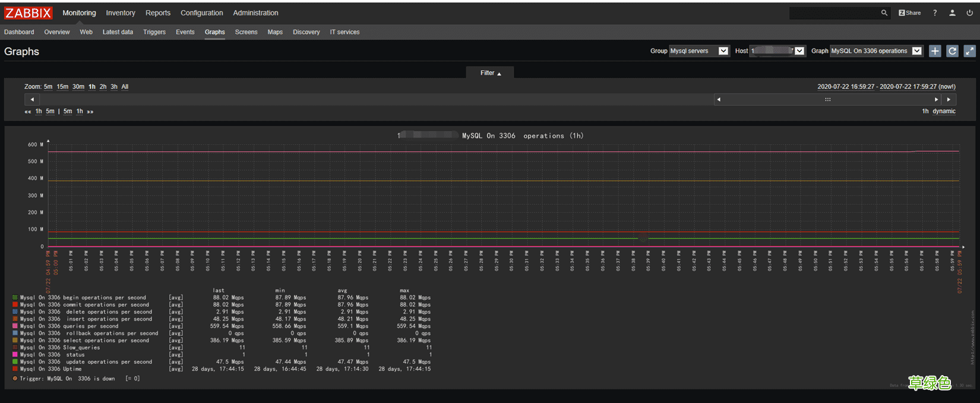980x403 pixels.
Task: Switch to the Latest data tab
Action: point(118,32)
